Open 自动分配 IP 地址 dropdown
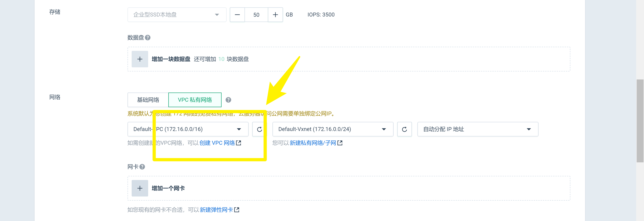The height and width of the screenshot is (221, 644). click(478, 129)
